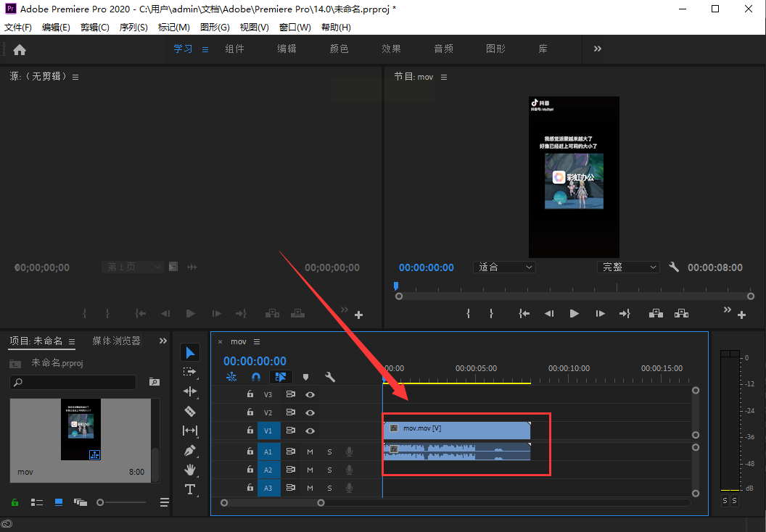Viewport: 766px width, 532px height.
Task: Click the project panel thumbnail zoom slider
Action: 101,502
